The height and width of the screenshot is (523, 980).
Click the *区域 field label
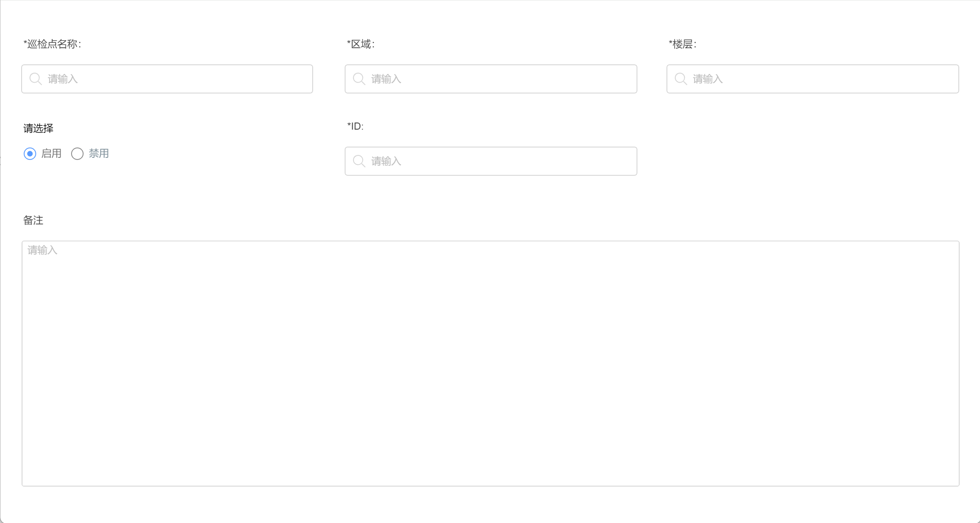(361, 44)
